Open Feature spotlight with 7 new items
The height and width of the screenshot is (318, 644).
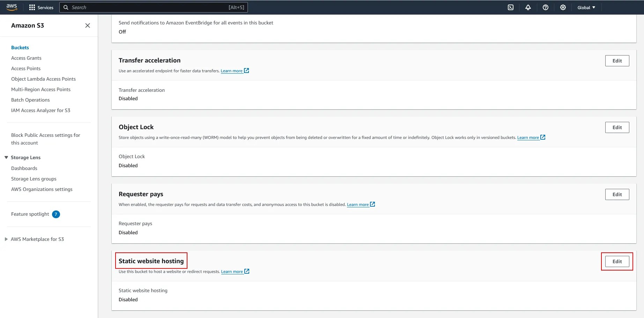click(30, 214)
